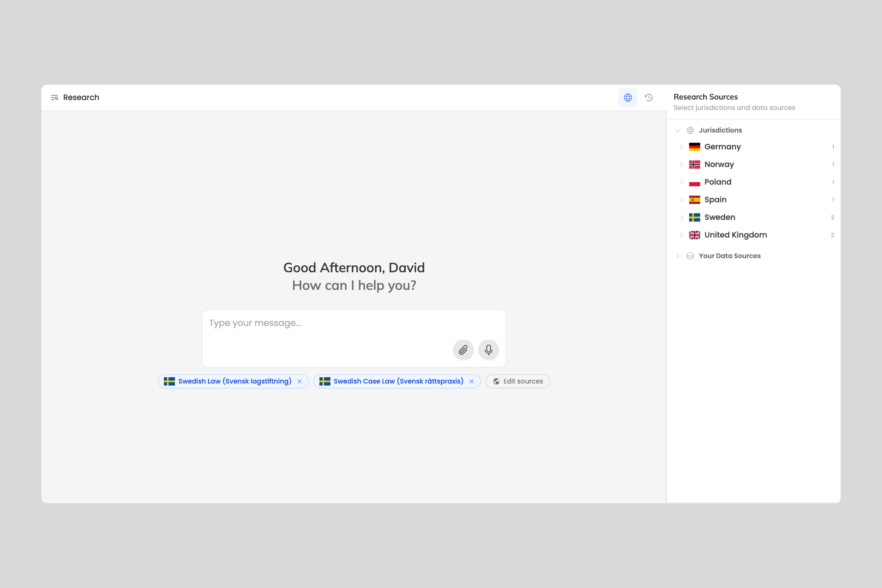Screen dimensions: 882x588
Task: Expand the Germany jurisdiction chevron
Action: pyautogui.click(x=681, y=147)
